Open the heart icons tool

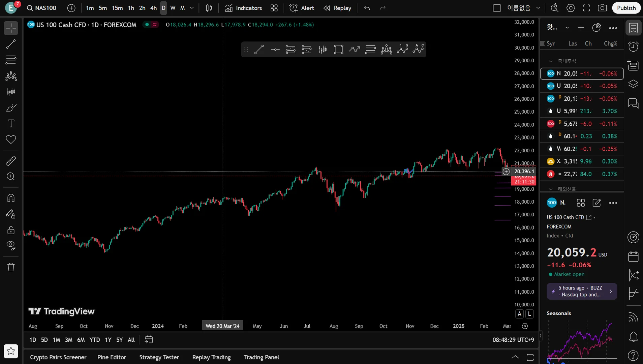pos(11,140)
